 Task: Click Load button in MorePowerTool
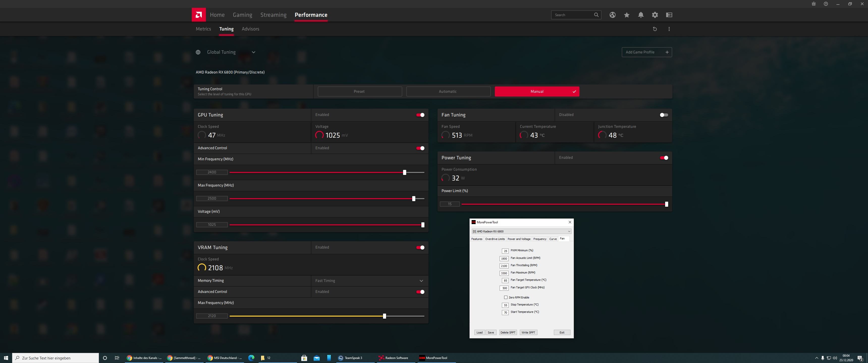tap(479, 332)
